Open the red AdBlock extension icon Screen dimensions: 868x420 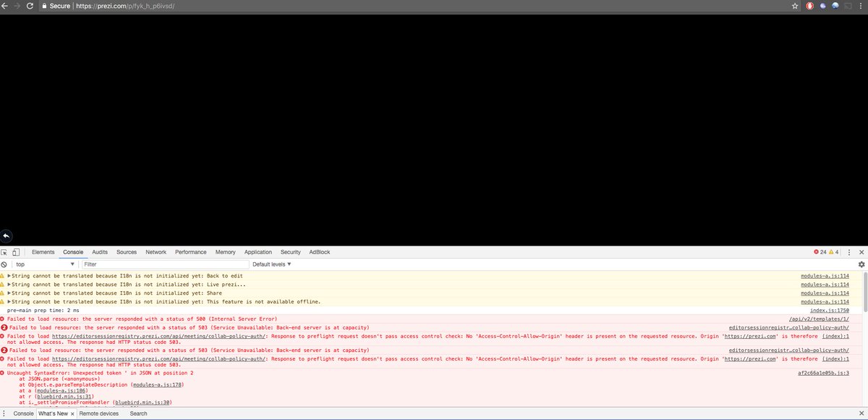point(810,6)
